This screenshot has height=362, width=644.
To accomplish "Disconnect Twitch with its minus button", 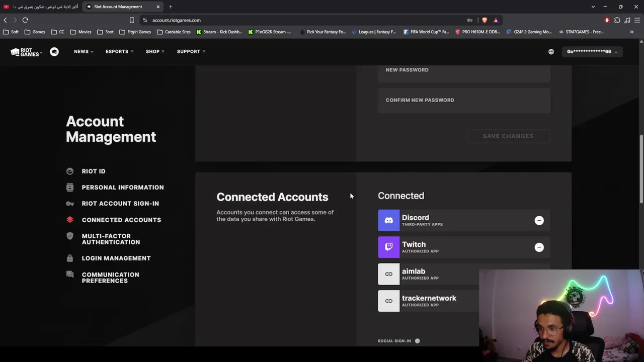I will click(539, 247).
